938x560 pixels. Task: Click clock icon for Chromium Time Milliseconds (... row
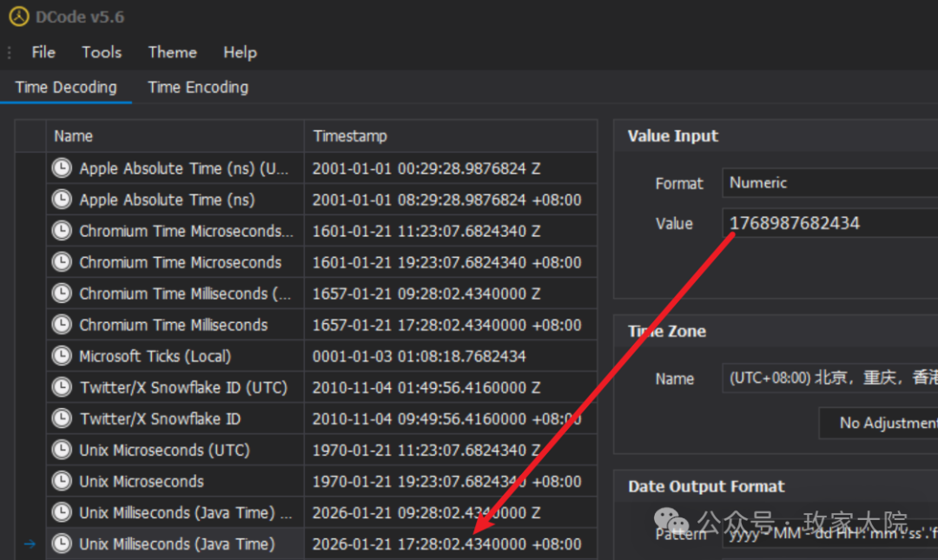(x=62, y=293)
